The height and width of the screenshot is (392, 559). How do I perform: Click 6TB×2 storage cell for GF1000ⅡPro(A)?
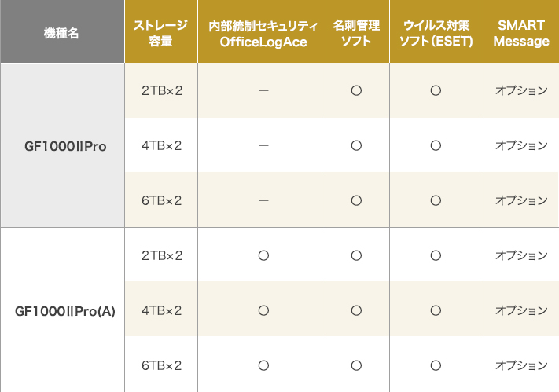(x=162, y=365)
